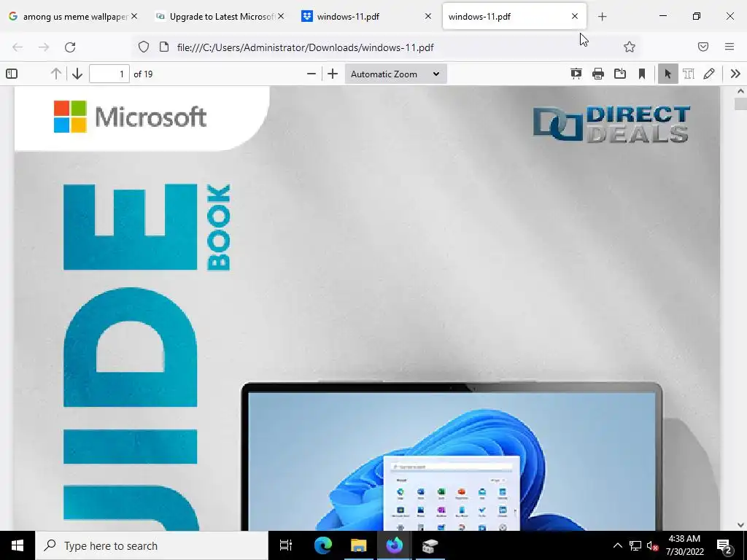Enable the text annotation tool
Image resolution: width=747 pixels, height=560 pixels.
[x=689, y=74]
